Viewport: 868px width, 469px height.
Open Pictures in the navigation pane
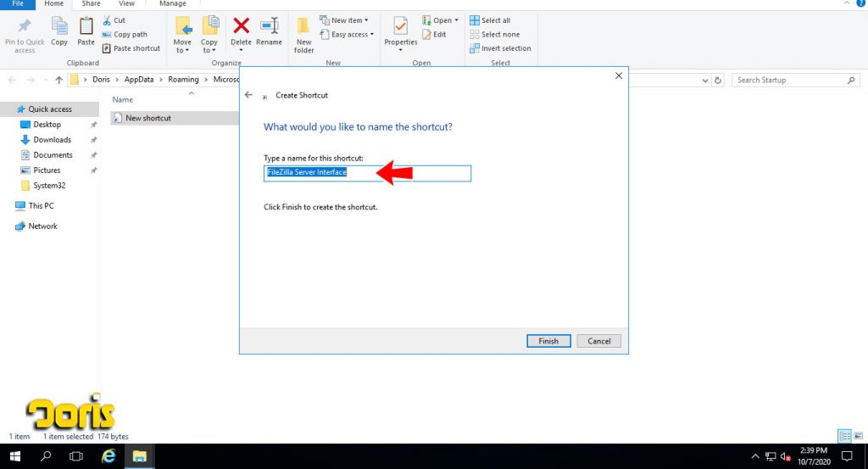pyautogui.click(x=47, y=170)
